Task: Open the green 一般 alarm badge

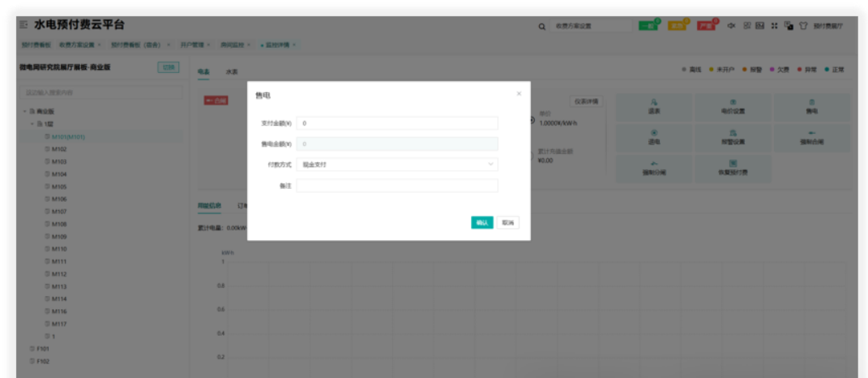Action: [x=648, y=26]
